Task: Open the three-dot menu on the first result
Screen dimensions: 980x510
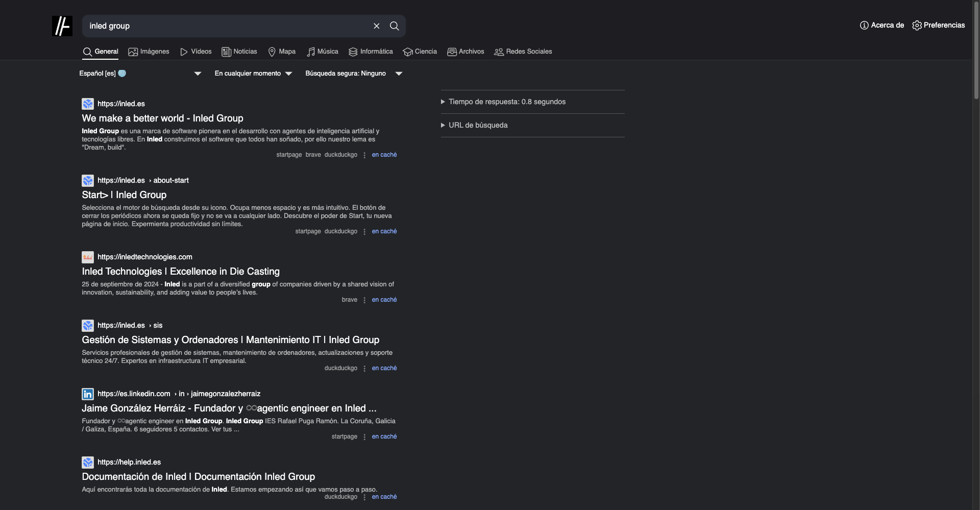Action: (364, 155)
